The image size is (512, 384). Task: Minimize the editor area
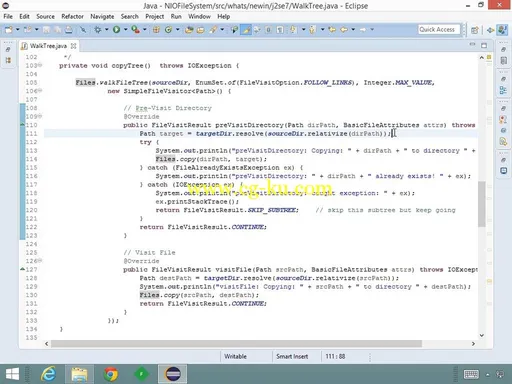point(472,45)
